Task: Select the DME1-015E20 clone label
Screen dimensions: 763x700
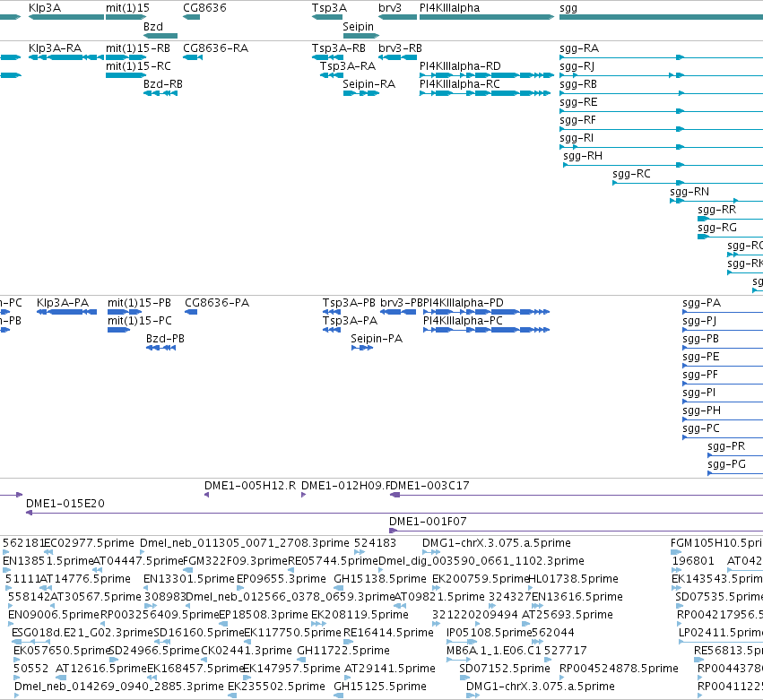Action: coord(65,504)
